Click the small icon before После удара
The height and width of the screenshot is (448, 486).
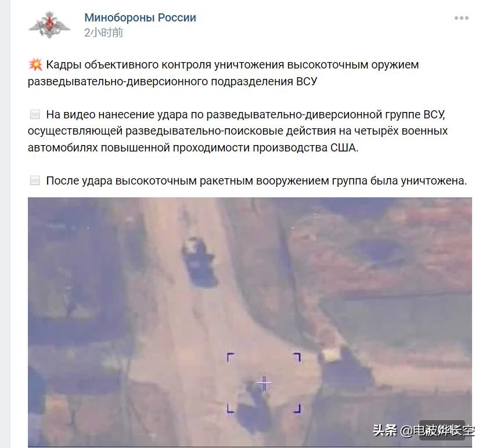pyautogui.click(x=35, y=180)
